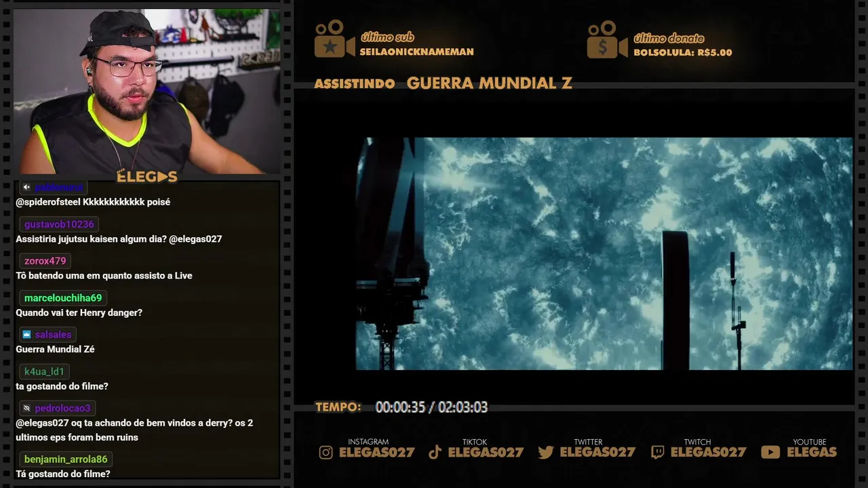This screenshot has width=868, height=488.
Task: Click message 'Guerra Mundial Zé'
Action: point(56,350)
